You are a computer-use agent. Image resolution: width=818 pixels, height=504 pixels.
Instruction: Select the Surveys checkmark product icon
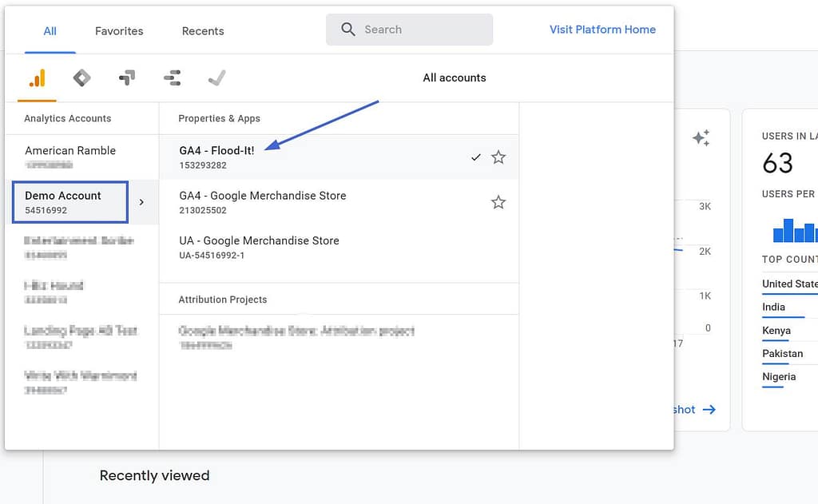(218, 77)
